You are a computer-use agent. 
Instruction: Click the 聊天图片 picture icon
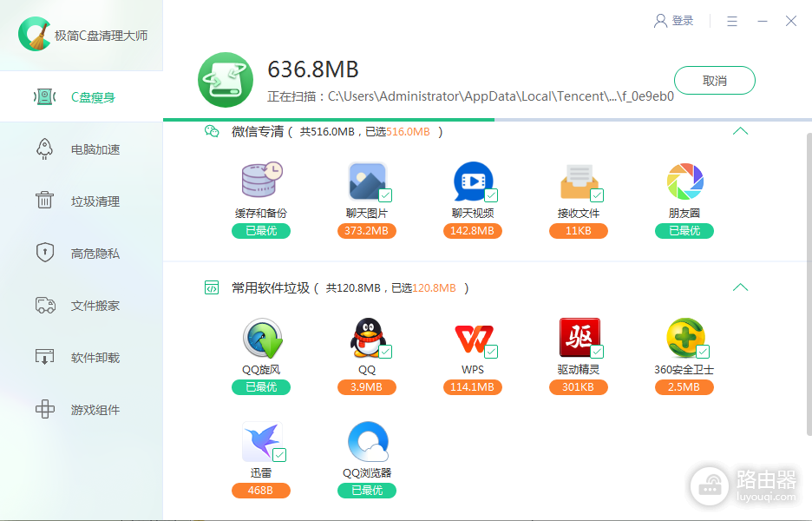(367, 181)
